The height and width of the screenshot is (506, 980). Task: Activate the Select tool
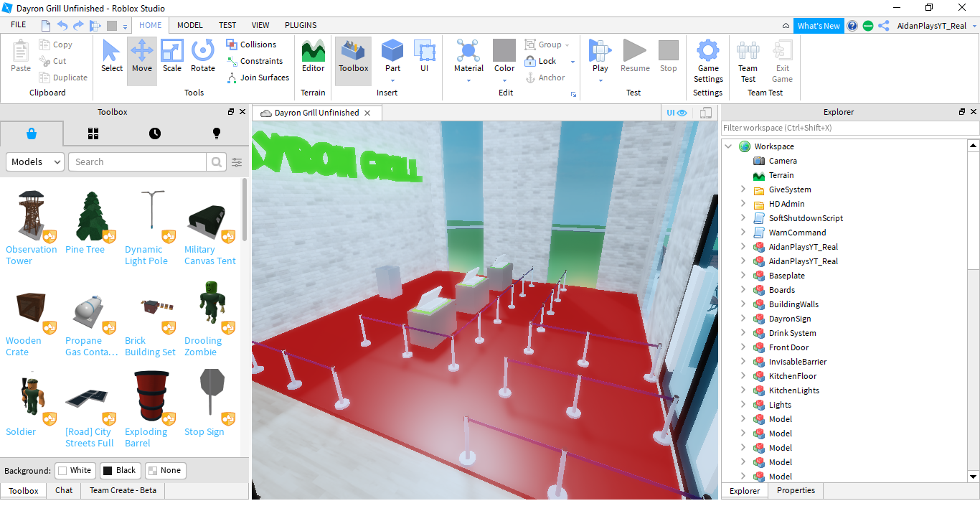pyautogui.click(x=111, y=57)
